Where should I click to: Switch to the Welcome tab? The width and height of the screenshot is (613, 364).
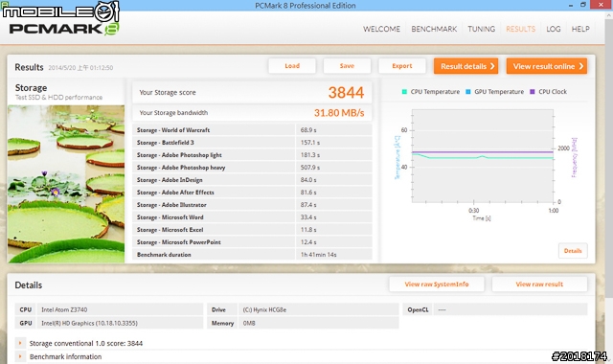[x=381, y=29]
